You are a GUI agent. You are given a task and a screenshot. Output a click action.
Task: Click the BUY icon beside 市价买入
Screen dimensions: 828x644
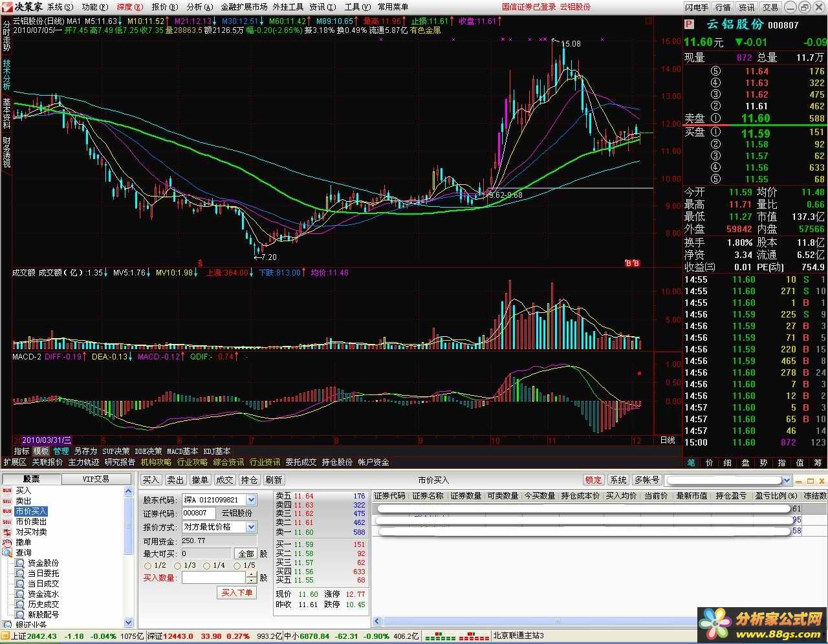tap(7, 511)
